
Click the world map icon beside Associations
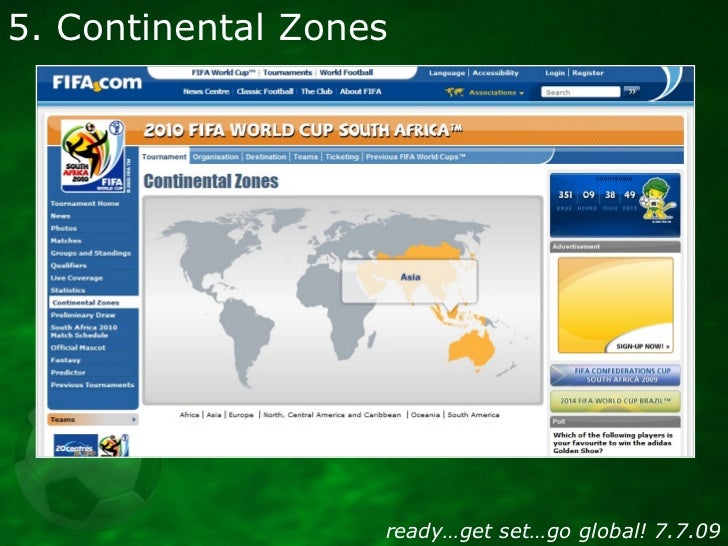[455, 92]
